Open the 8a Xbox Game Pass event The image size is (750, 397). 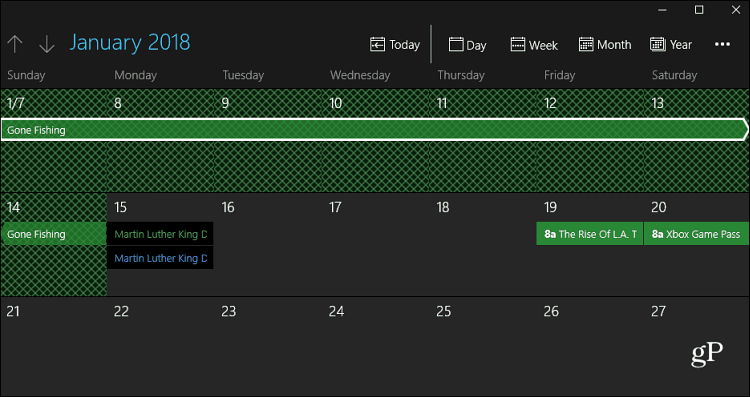point(696,234)
